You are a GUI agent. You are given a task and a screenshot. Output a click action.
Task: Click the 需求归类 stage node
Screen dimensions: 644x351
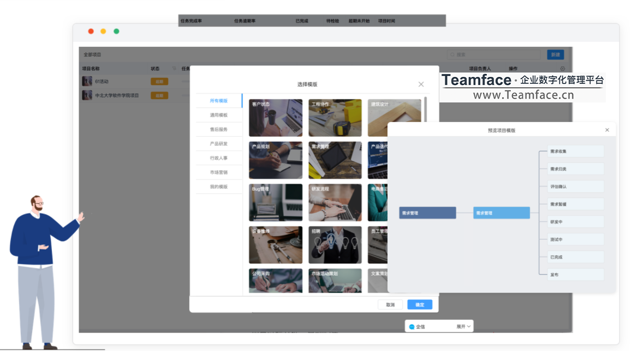pos(575,169)
